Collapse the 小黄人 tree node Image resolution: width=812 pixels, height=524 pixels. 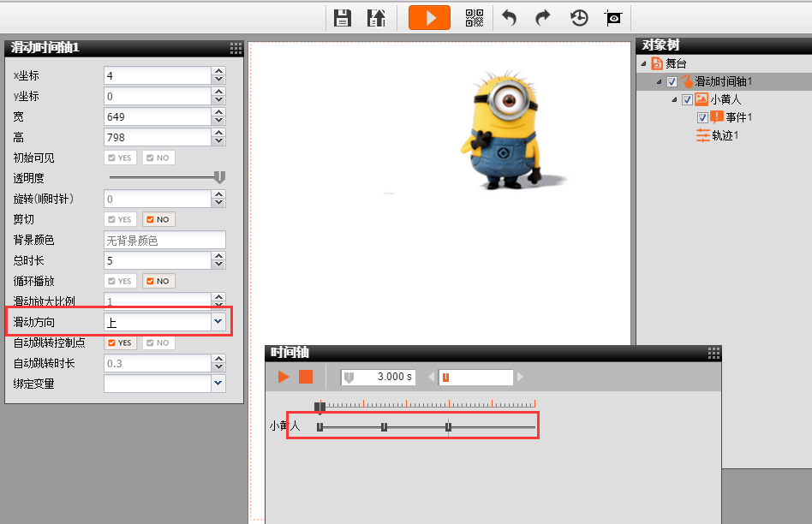(674, 99)
